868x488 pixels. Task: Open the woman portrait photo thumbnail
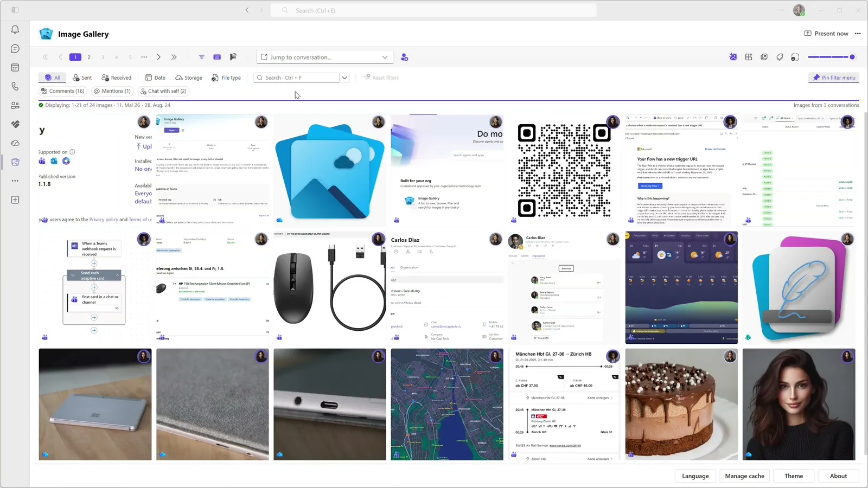[799, 404]
